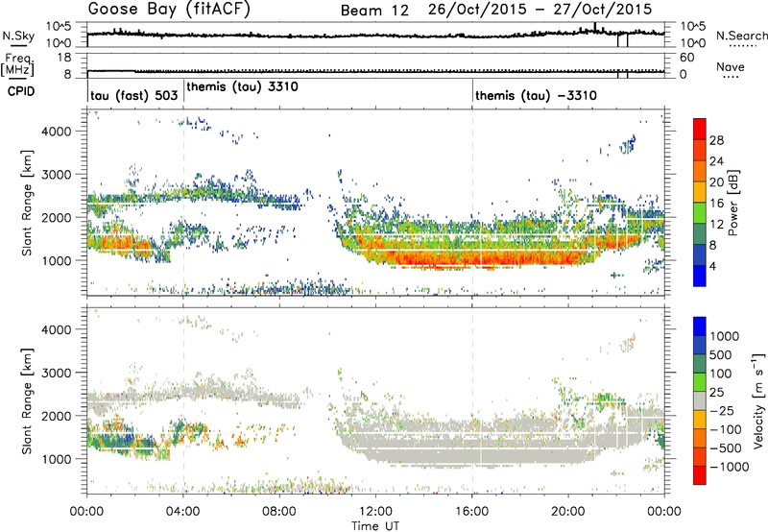The image size is (768, 532).
Task: Click the "3000" tick of the velocity panel
Action: pos(57,373)
